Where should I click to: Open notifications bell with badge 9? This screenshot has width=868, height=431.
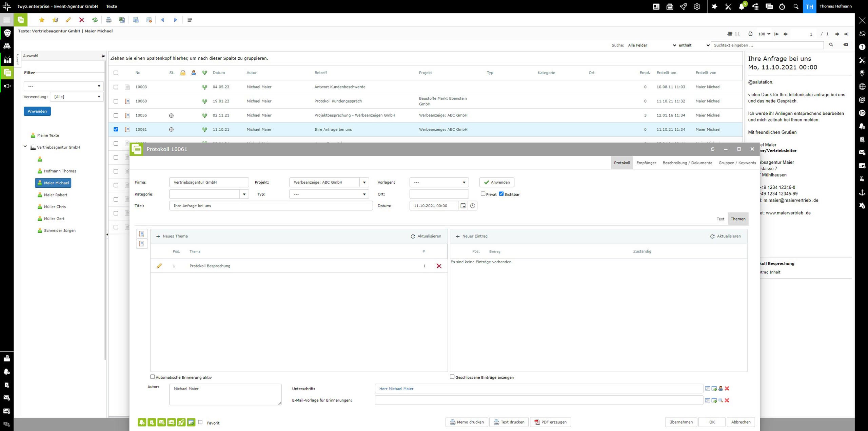(x=742, y=6)
